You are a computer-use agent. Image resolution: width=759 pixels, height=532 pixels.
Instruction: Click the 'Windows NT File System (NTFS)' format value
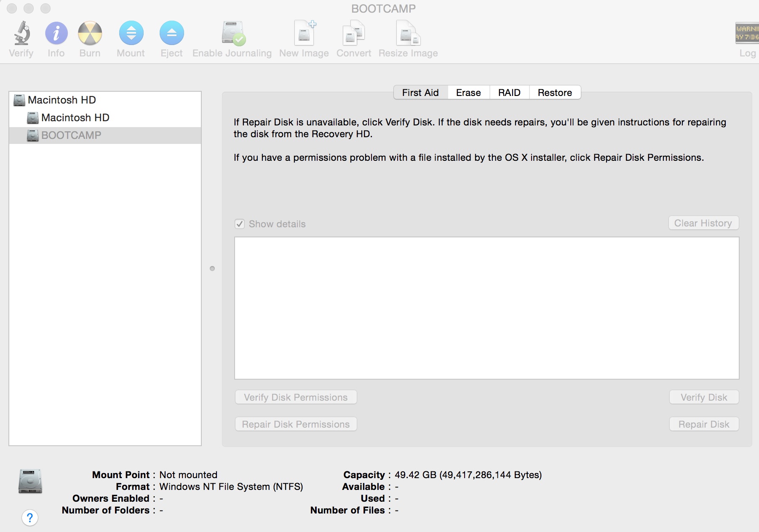tap(231, 487)
